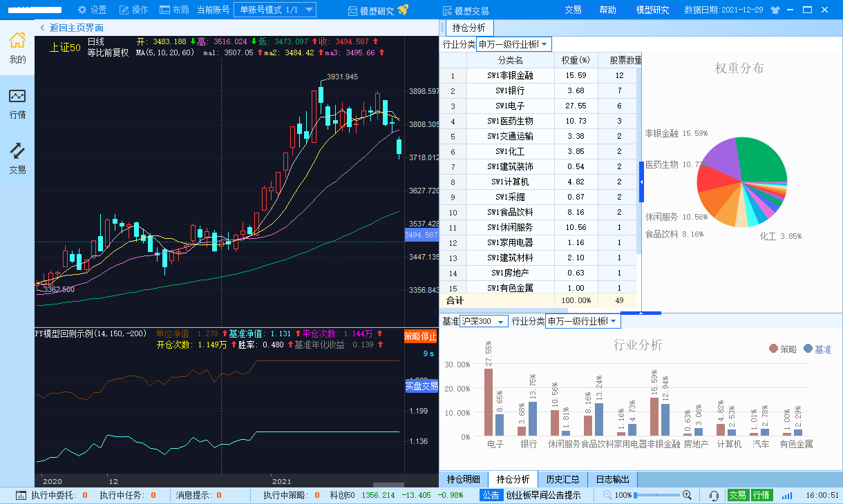Image resolution: width=843 pixels, height=504 pixels.
Task: Click the 上证50 chart title
Action: (65, 47)
